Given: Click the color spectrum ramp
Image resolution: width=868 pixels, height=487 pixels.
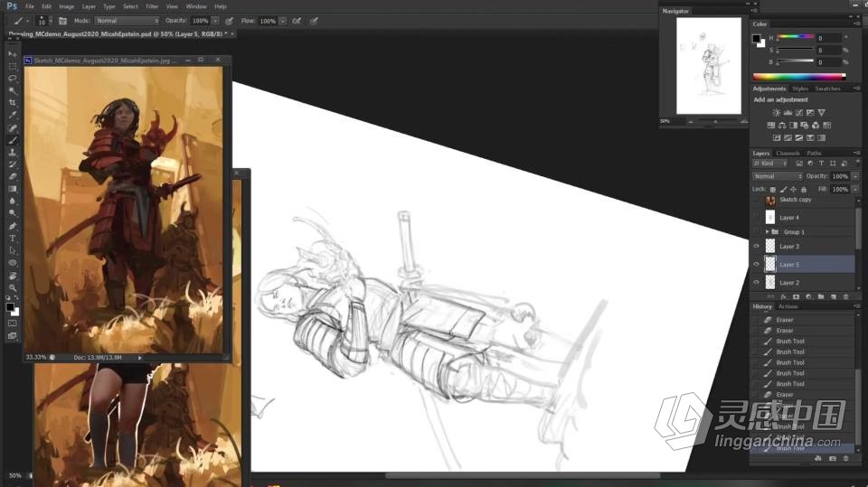Looking at the screenshot, I should point(798,77).
